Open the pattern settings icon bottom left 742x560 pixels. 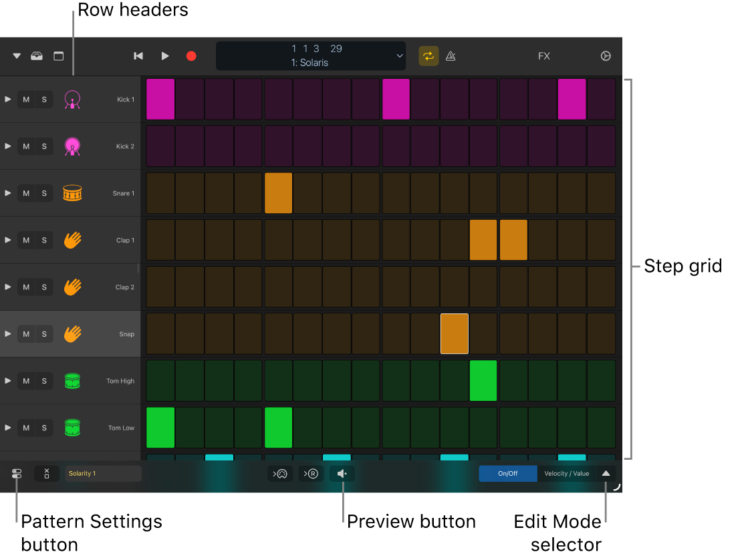pyautogui.click(x=16, y=473)
